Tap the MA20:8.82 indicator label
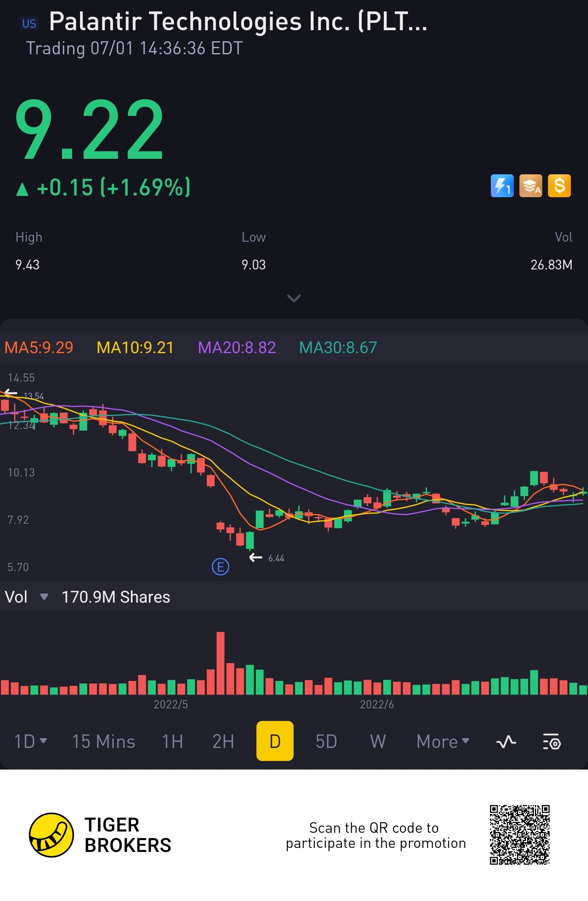The image size is (588, 901). click(237, 348)
